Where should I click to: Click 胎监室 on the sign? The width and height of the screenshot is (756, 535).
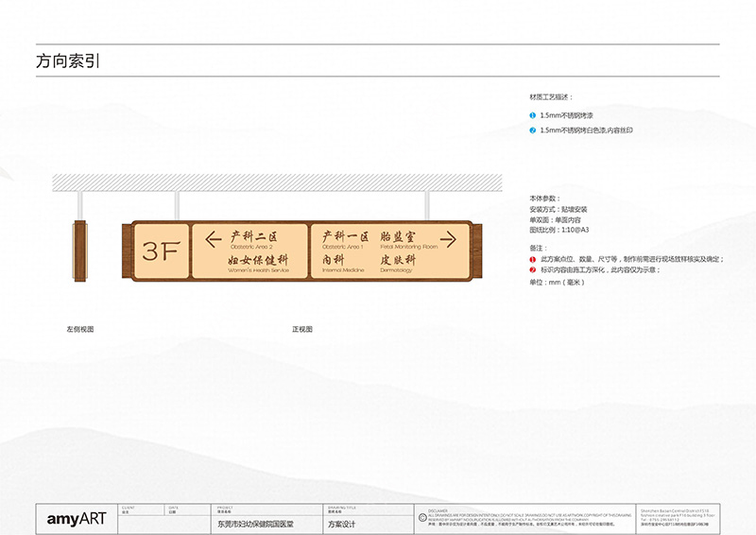click(397, 236)
